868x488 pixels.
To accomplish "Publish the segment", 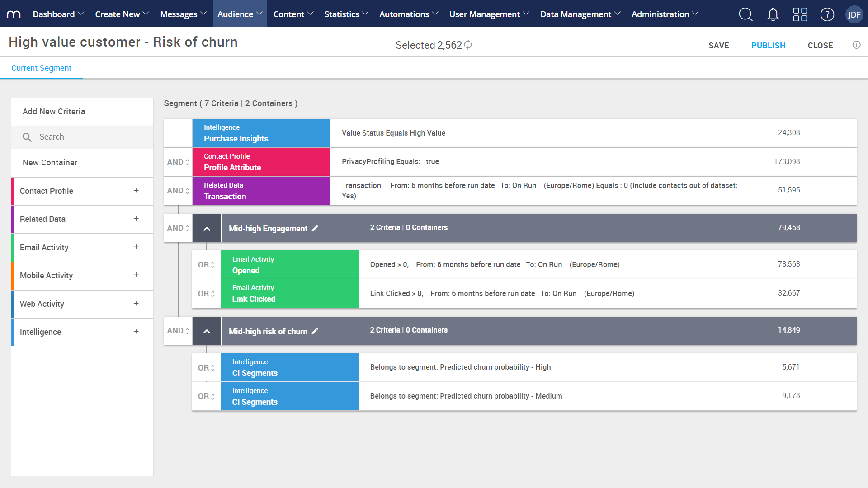I will click(x=768, y=45).
